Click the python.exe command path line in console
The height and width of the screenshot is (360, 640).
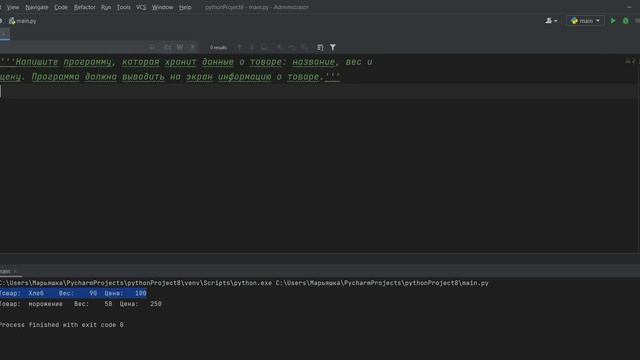[244, 283]
